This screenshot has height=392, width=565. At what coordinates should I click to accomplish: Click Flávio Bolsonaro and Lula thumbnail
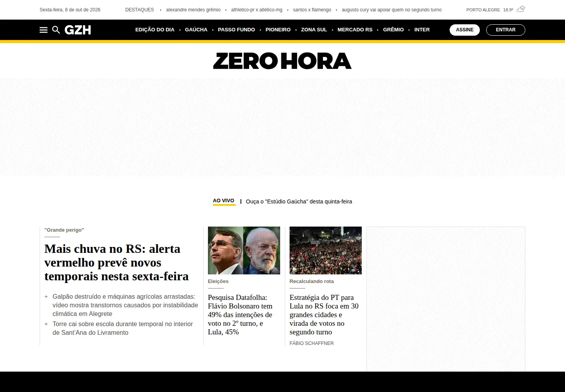tap(244, 250)
